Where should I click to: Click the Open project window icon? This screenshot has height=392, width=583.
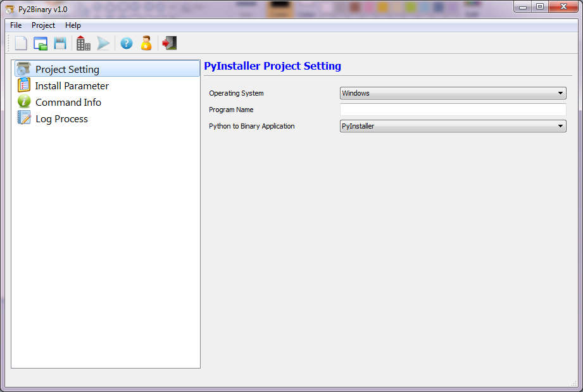[40, 43]
